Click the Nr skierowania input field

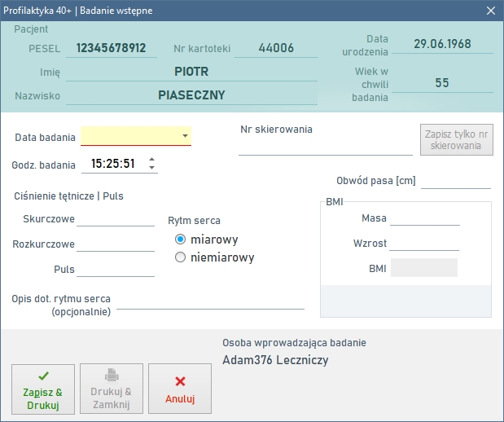pyautogui.click(x=325, y=146)
